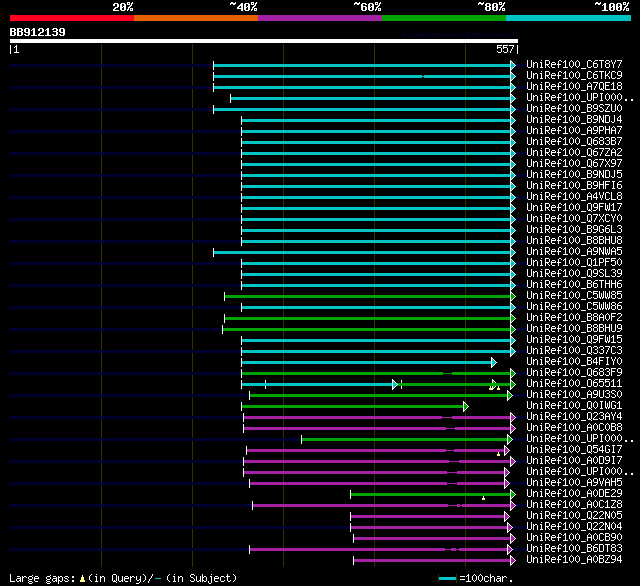
Task: Click UniRef100_O65511 hit label
Action: pos(574,384)
